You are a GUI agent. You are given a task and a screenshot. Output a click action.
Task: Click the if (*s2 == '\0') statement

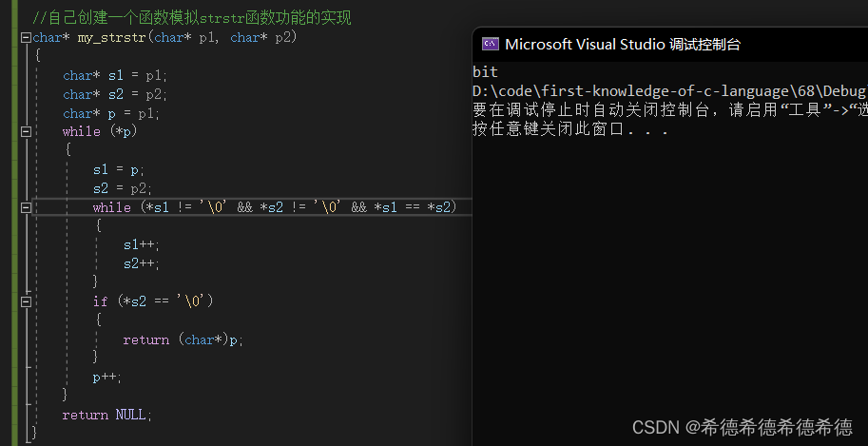point(153,301)
